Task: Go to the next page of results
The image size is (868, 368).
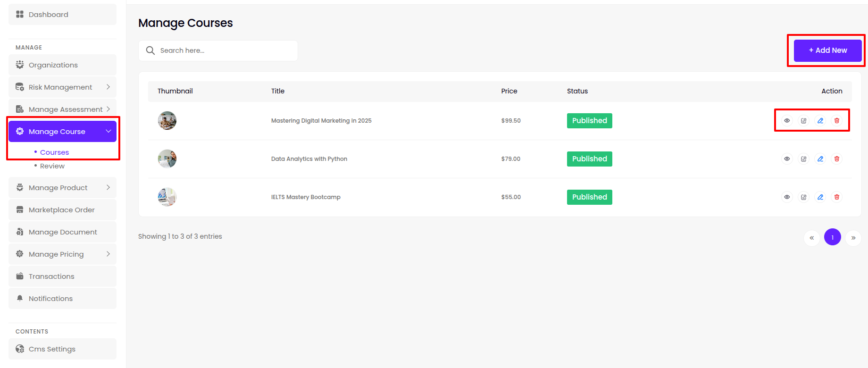Action: pyautogui.click(x=853, y=237)
